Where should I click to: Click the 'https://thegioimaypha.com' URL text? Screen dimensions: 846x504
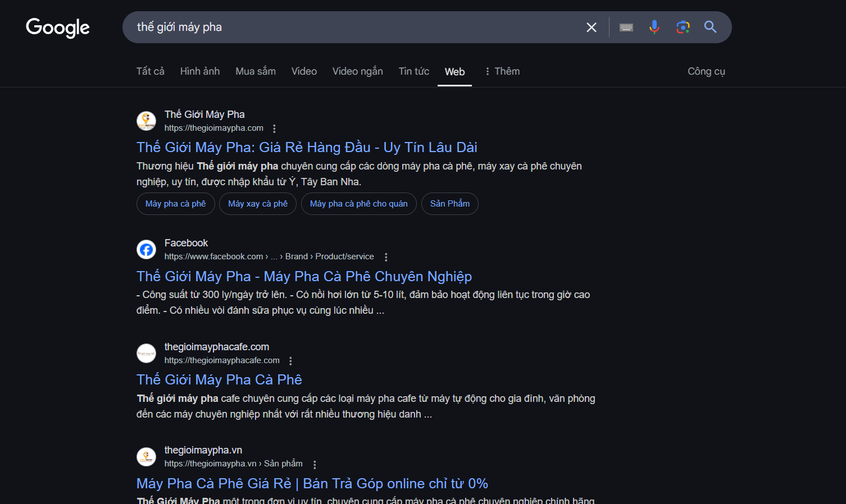[x=214, y=128]
